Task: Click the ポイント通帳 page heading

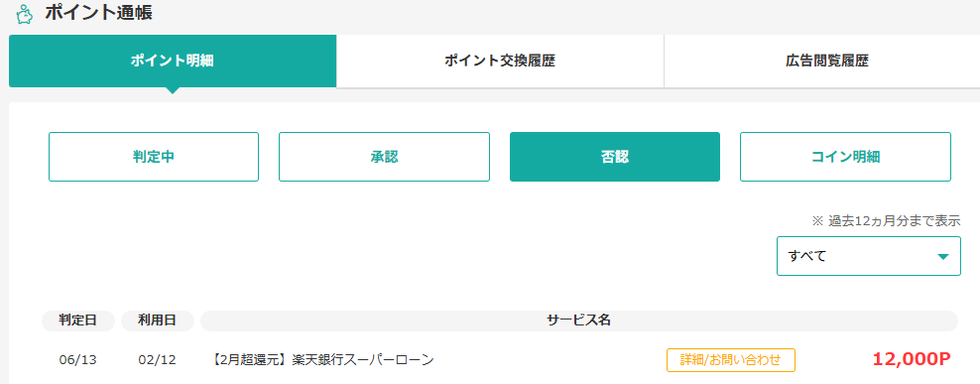Action: tap(98, 13)
